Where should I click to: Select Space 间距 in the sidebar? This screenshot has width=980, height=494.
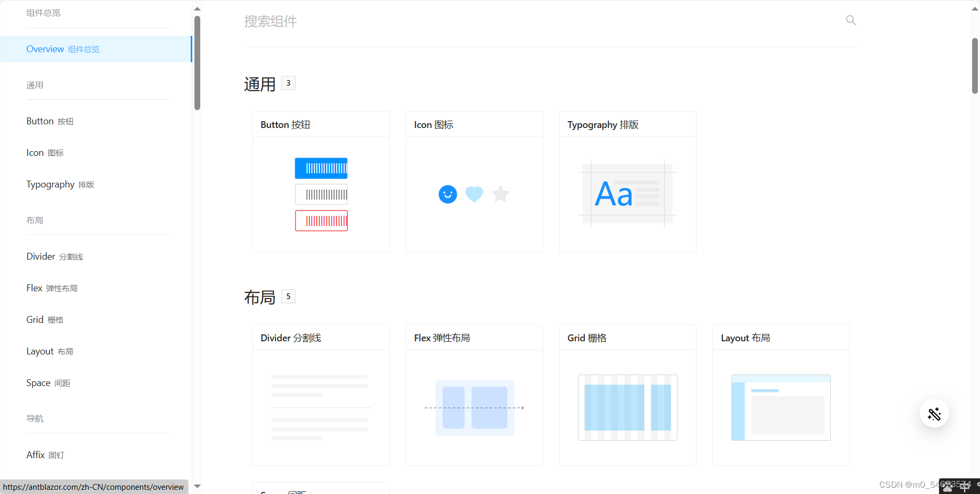[48, 382]
